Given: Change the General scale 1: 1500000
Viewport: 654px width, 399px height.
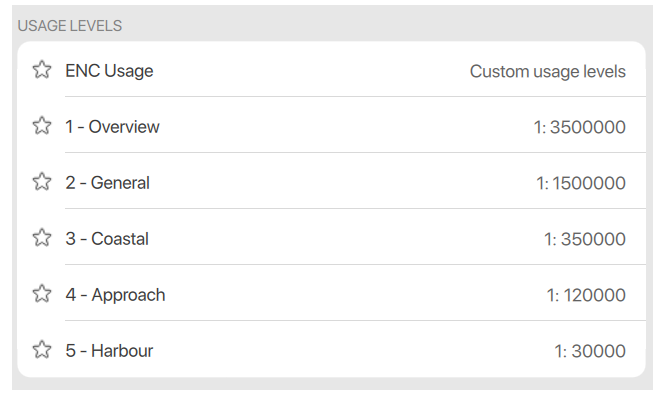Looking at the screenshot, I should 581,183.
